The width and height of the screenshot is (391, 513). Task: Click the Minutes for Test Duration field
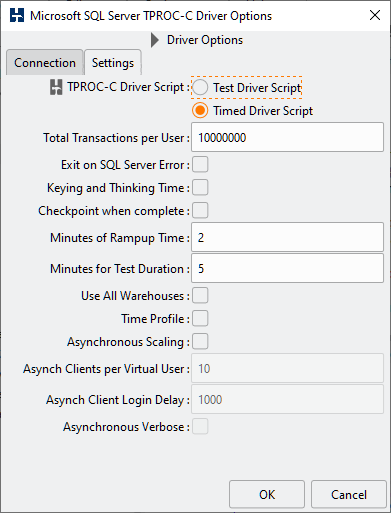point(287,268)
